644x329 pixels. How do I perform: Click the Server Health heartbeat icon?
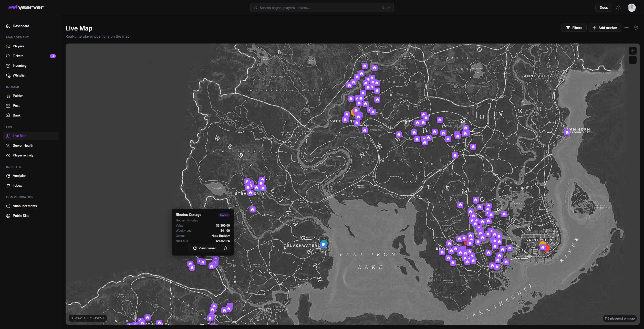point(8,145)
